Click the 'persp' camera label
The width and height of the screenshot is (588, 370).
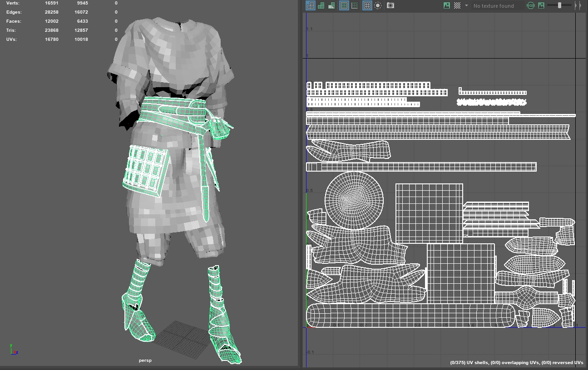click(x=145, y=360)
